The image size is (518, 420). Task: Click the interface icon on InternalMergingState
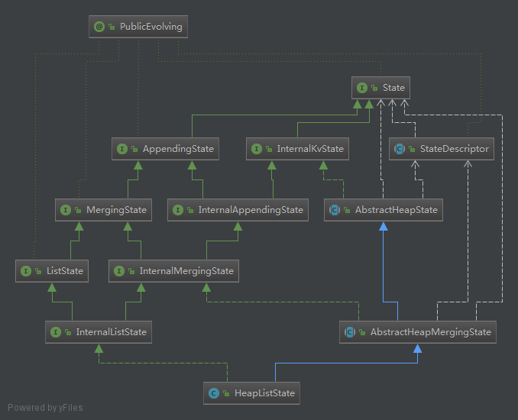click(119, 271)
